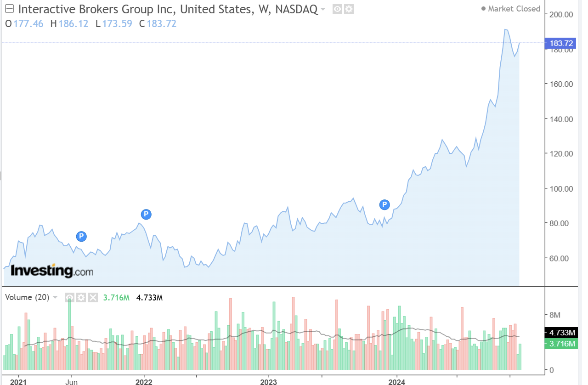The image size is (588, 385).
Task: Click the P marker near late 2023
Action: [x=384, y=204]
